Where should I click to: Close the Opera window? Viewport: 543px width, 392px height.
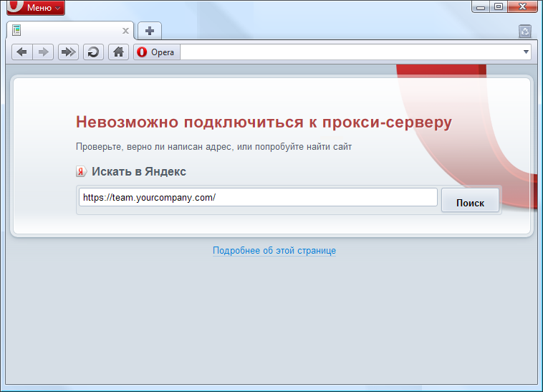tap(523, 6)
